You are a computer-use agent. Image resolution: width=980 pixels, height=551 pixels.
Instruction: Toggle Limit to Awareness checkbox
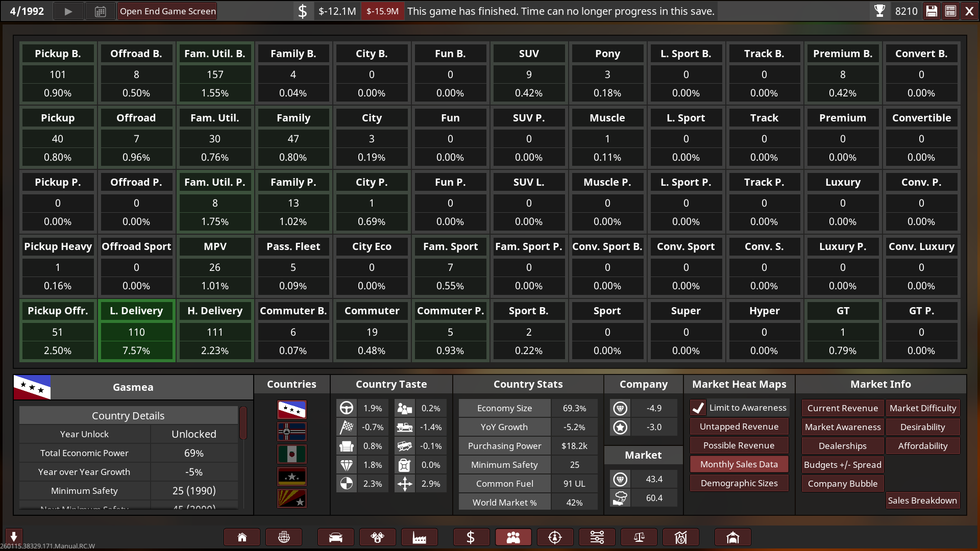[698, 408]
